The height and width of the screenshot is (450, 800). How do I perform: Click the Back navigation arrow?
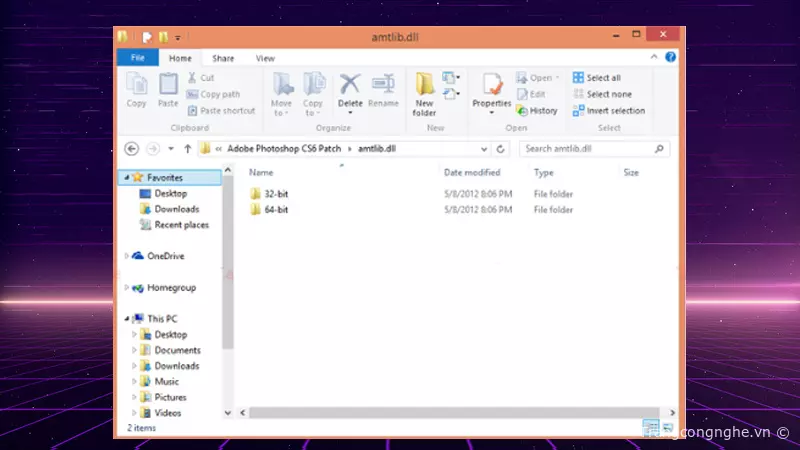[131, 148]
